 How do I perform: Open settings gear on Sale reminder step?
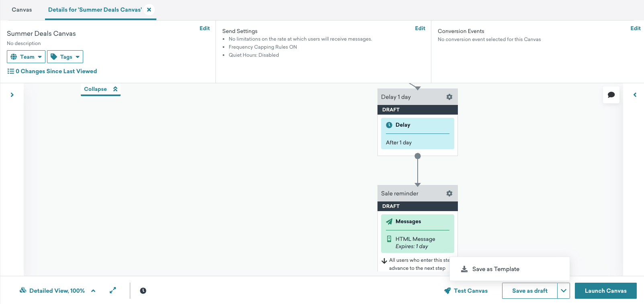tap(449, 193)
